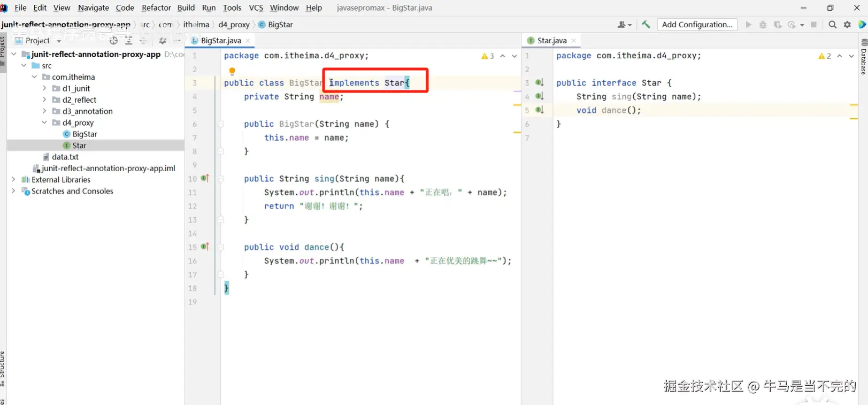Screen dimensions: 868x405
Task: Click the Build project hammer icon
Action: click(646, 25)
